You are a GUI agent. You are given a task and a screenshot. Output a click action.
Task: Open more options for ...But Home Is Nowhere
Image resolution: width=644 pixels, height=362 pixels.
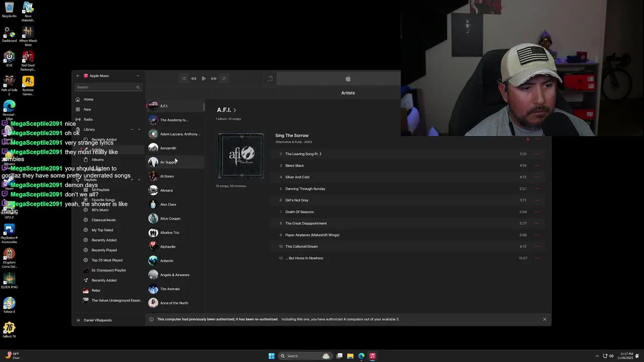click(x=537, y=258)
